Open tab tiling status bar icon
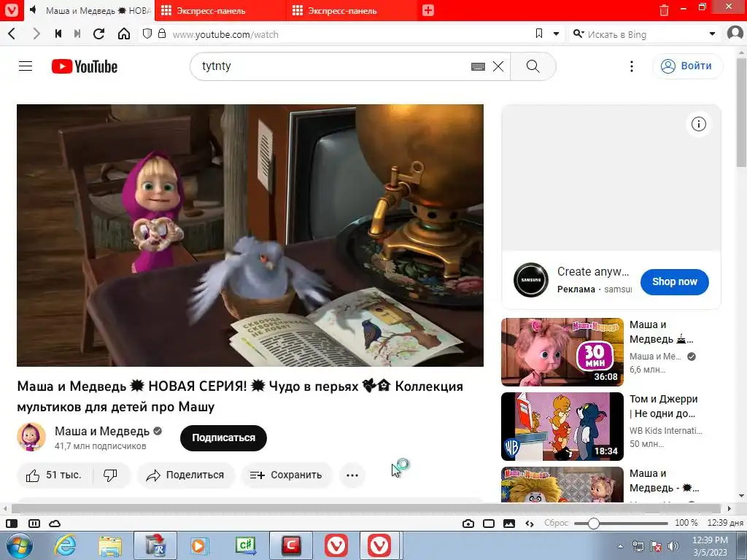747x560 pixels. (34, 524)
